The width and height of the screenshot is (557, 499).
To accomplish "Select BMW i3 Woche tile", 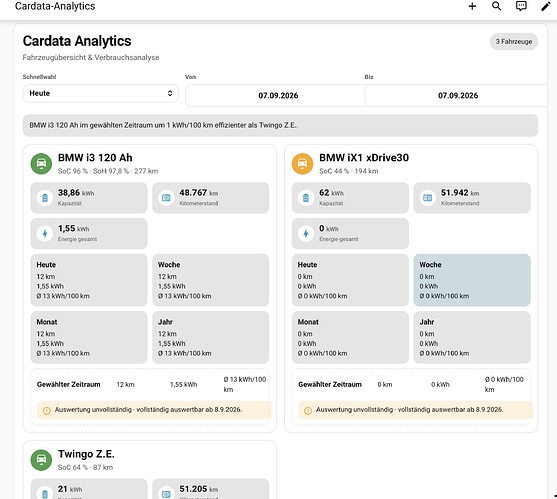I will click(x=211, y=280).
